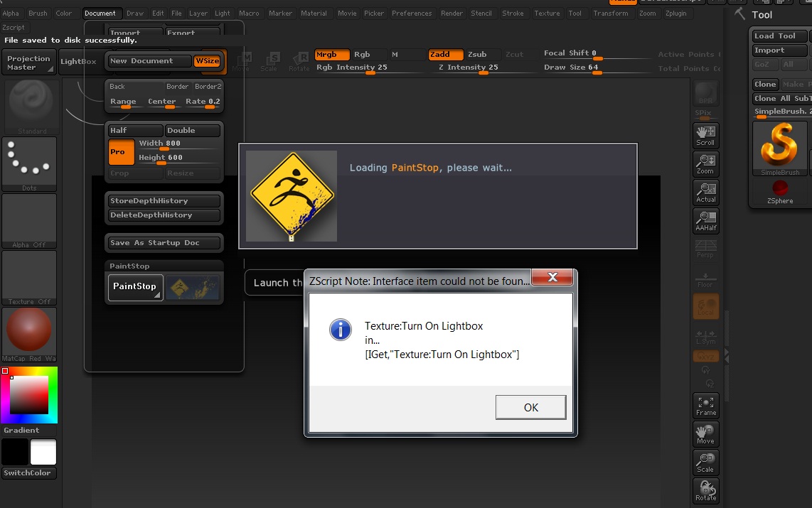
Task: Click the Projection Master button
Action: [29, 63]
